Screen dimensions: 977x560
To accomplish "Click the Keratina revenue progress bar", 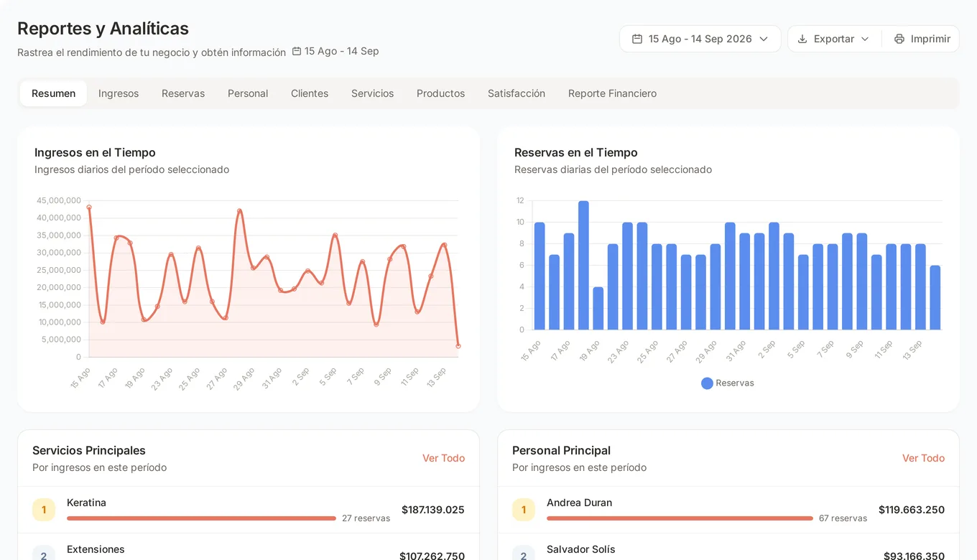I will (x=201, y=518).
